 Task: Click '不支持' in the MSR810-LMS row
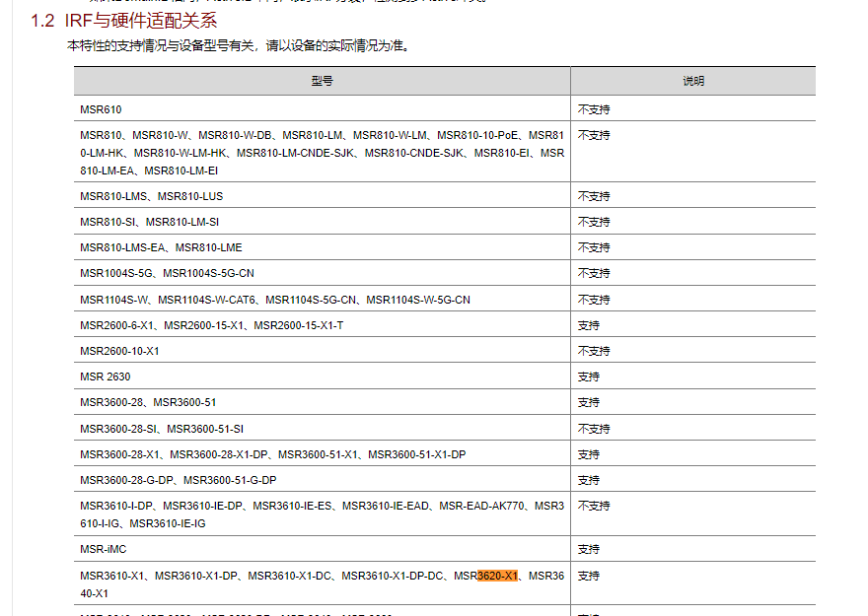pyautogui.click(x=594, y=196)
